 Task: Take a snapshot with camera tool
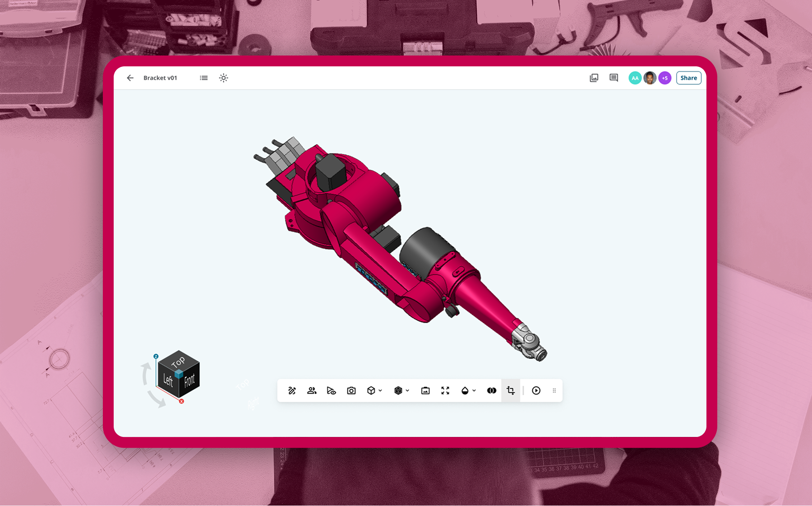coord(351,391)
